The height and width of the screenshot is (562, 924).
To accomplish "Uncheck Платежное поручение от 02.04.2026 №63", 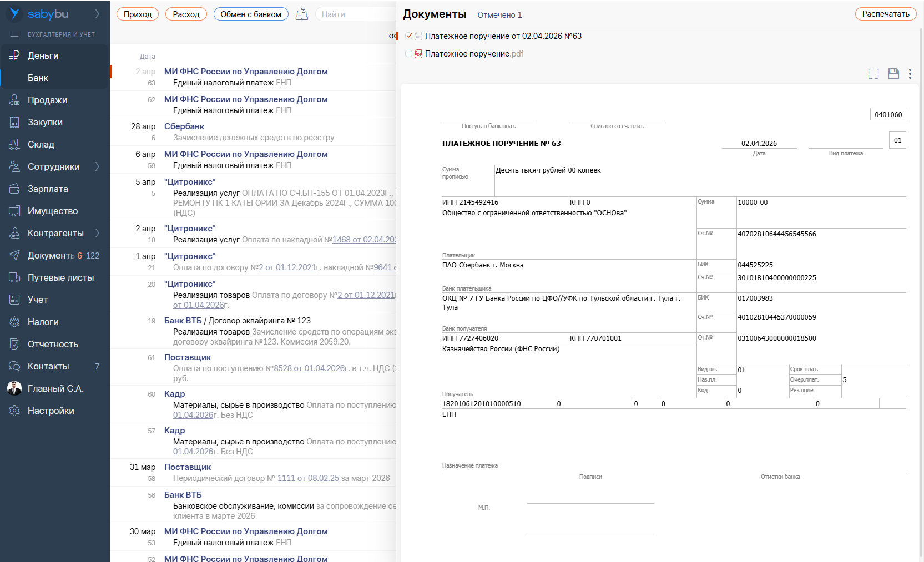I will [x=409, y=36].
